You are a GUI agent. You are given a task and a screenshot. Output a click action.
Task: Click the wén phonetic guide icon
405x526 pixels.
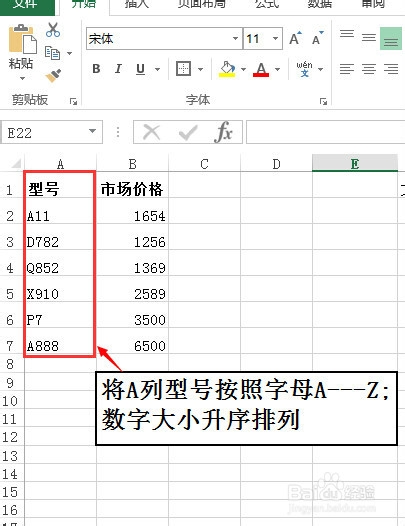coord(304,69)
